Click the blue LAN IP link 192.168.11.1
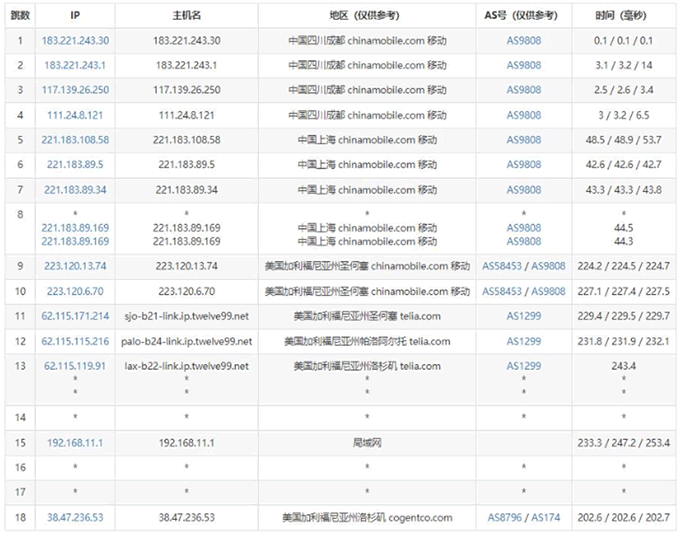This screenshot has height=534, width=680. pyautogui.click(x=76, y=442)
